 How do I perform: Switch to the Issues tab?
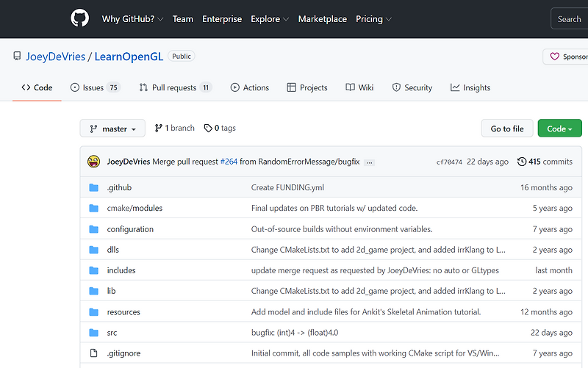pyautogui.click(x=95, y=87)
